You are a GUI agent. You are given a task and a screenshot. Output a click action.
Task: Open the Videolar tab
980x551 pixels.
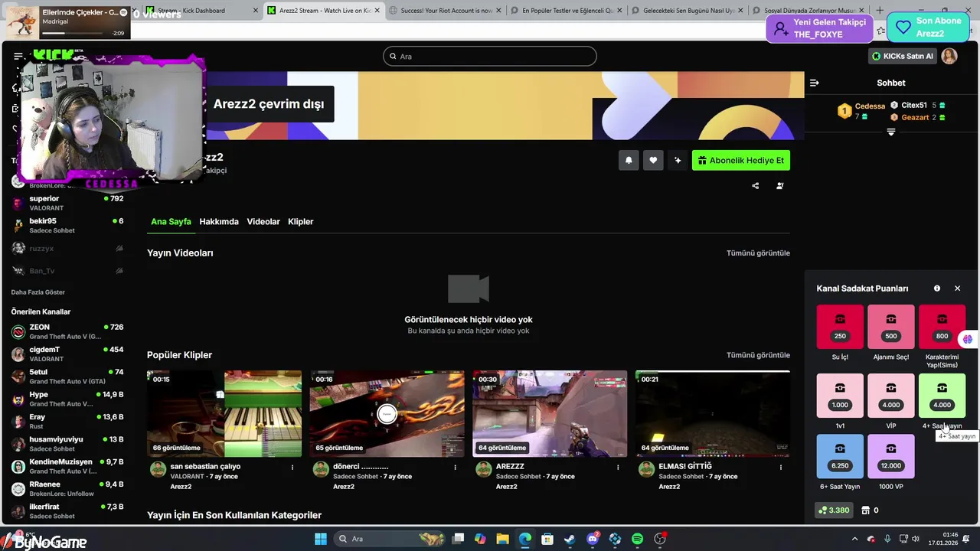coord(263,221)
